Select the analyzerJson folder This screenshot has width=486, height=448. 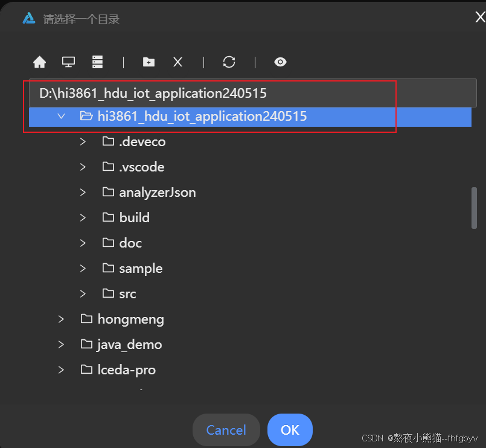coord(149,193)
